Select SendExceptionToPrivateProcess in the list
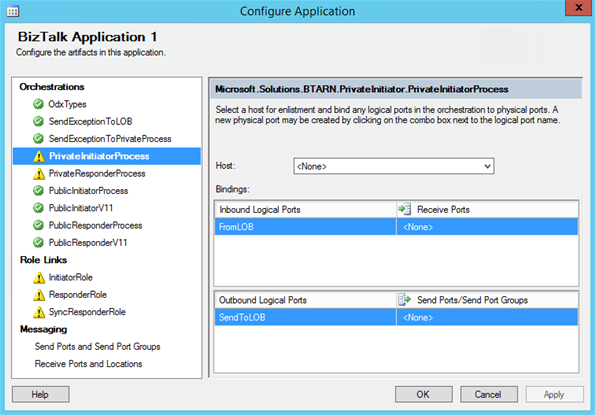Viewport: 595px width, 415px height. (110, 139)
